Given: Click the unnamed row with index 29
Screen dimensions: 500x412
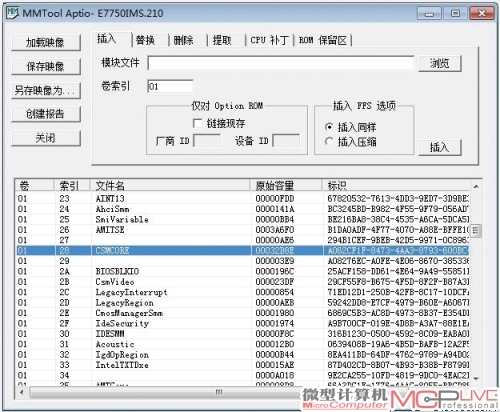Looking at the screenshot, I should click(x=242, y=261).
